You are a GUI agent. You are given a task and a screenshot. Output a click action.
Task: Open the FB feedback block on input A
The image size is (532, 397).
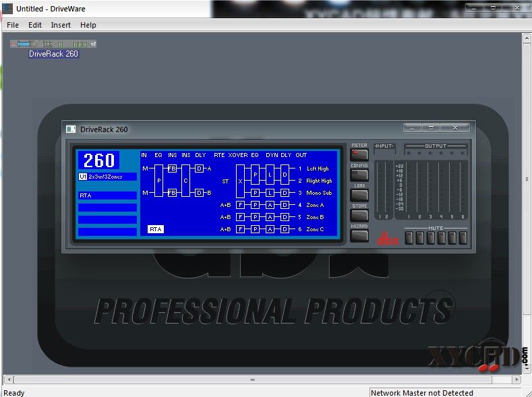pyautogui.click(x=172, y=169)
